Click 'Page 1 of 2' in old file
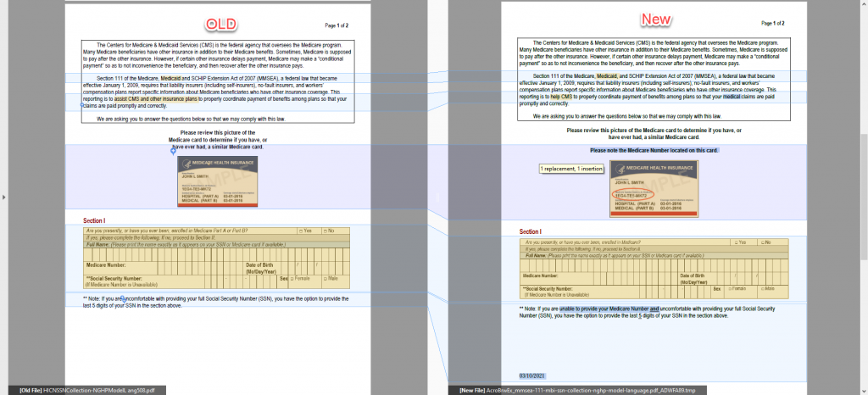Screen dimensions: 868x395 tap(337, 25)
